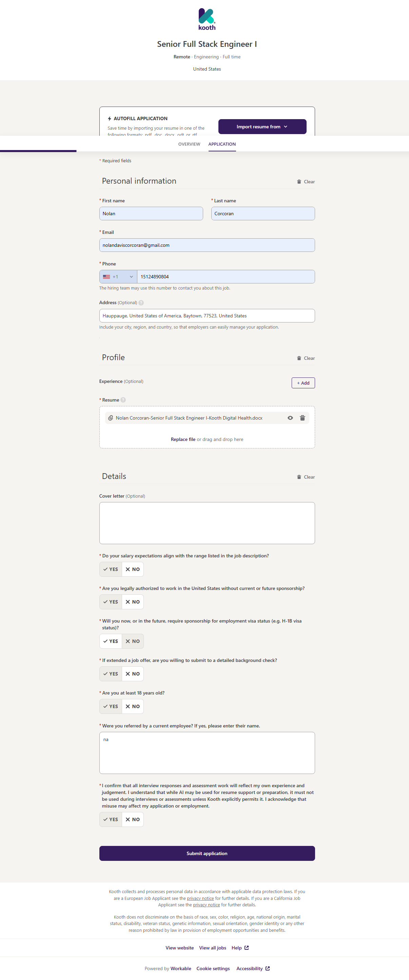
Task: Open the phone country code dropdown
Action: (118, 277)
